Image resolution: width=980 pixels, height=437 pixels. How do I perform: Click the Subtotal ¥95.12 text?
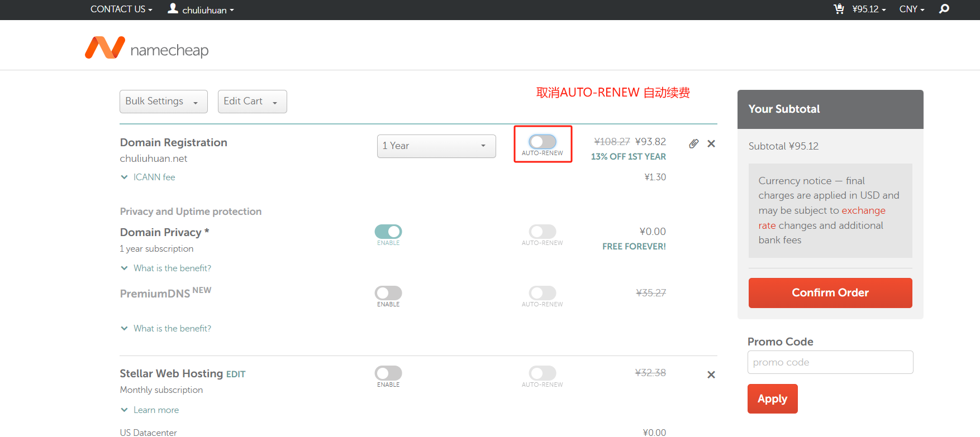pyautogui.click(x=783, y=146)
